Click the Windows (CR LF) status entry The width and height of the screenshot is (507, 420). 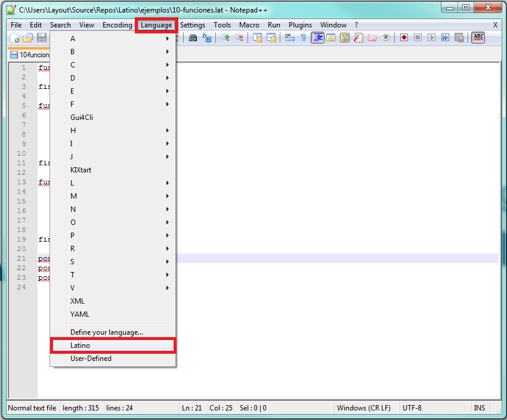pyautogui.click(x=363, y=408)
